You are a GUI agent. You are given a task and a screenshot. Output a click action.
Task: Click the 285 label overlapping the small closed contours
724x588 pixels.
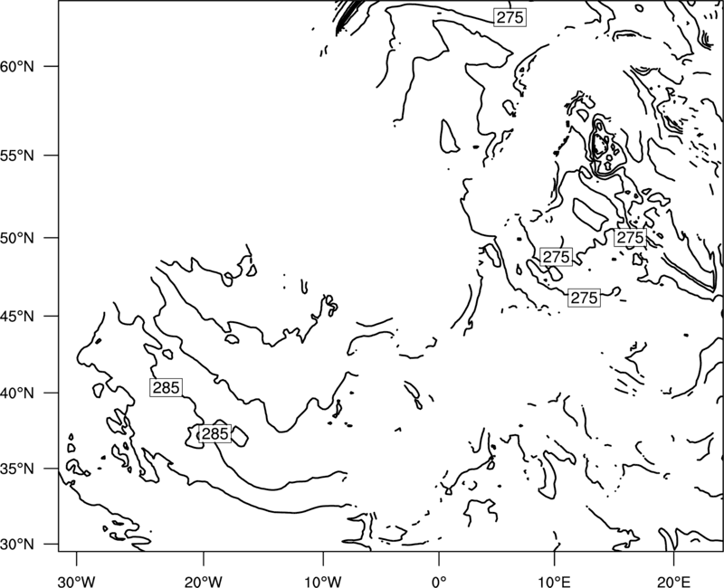pos(215,434)
